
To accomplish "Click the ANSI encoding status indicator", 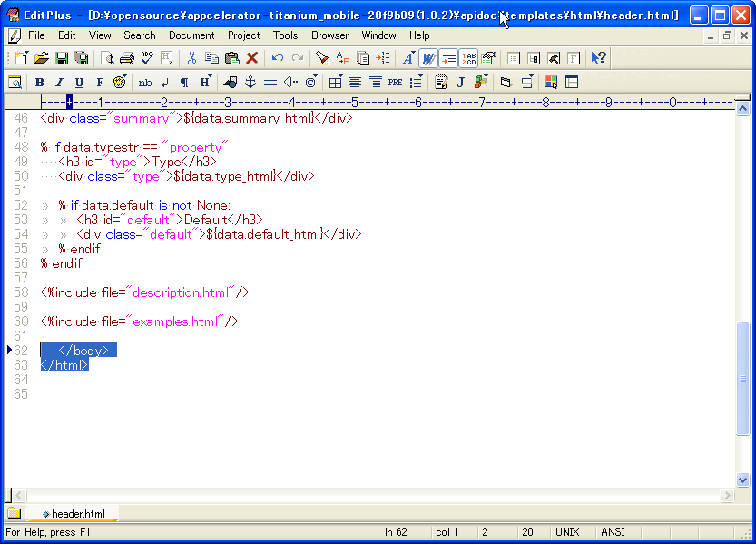I will [613, 532].
